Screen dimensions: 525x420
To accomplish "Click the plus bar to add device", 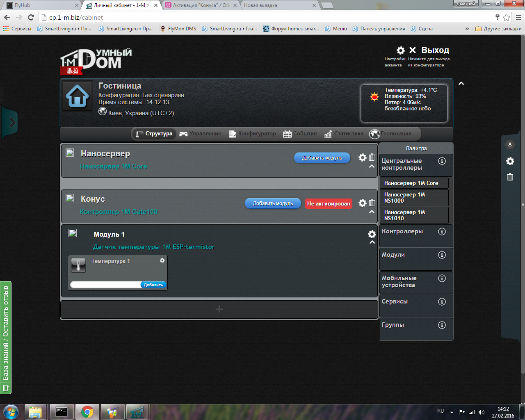I will coord(219,309).
